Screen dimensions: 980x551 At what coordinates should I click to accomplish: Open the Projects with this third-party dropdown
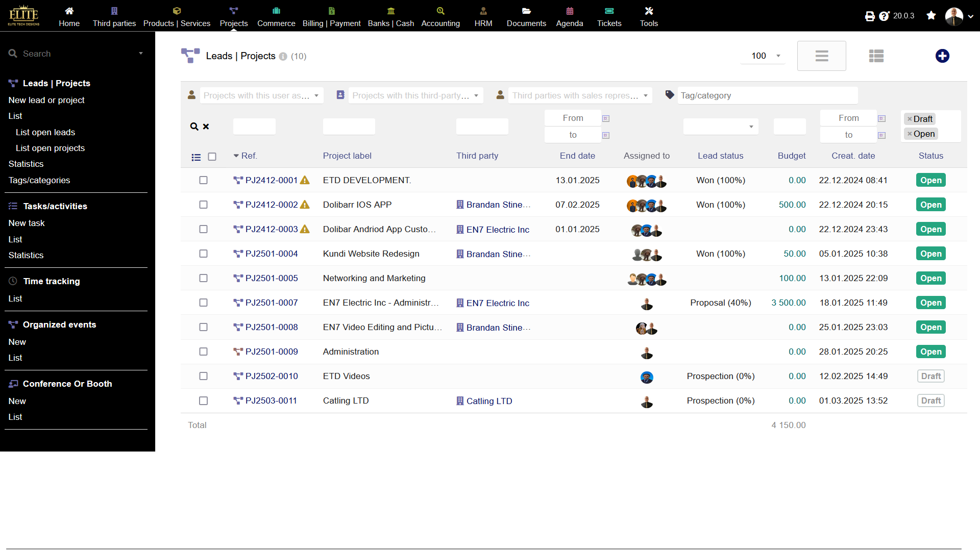(x=415, y=95)
